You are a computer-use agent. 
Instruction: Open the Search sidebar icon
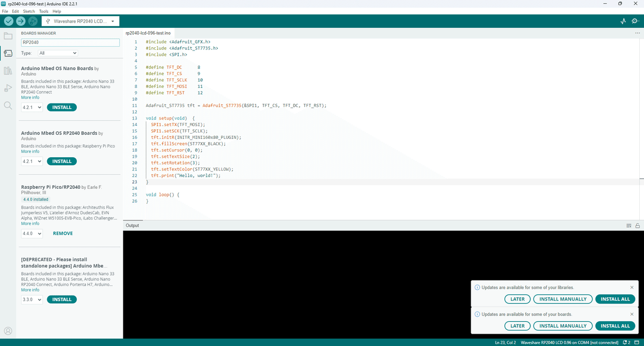tap(8, 106)
